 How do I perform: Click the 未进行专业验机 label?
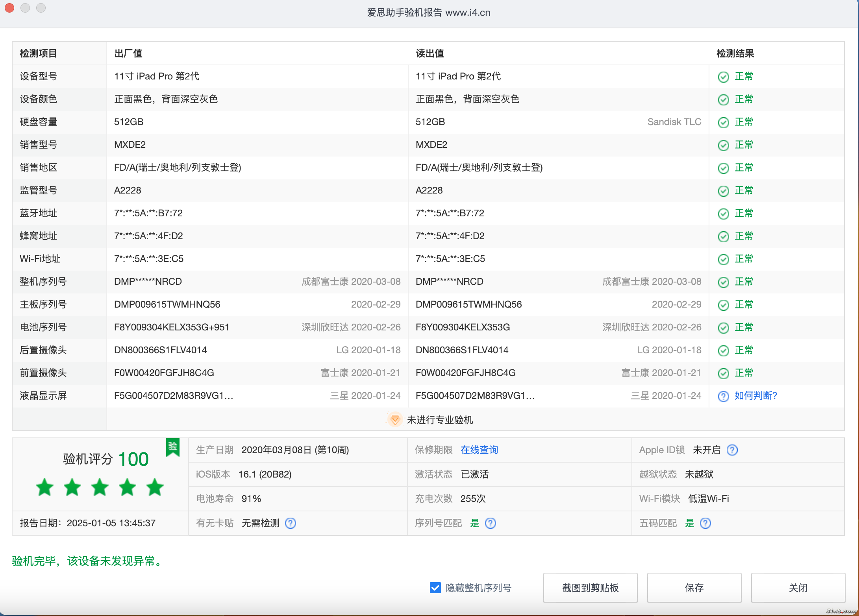click(x=440, y=420)
